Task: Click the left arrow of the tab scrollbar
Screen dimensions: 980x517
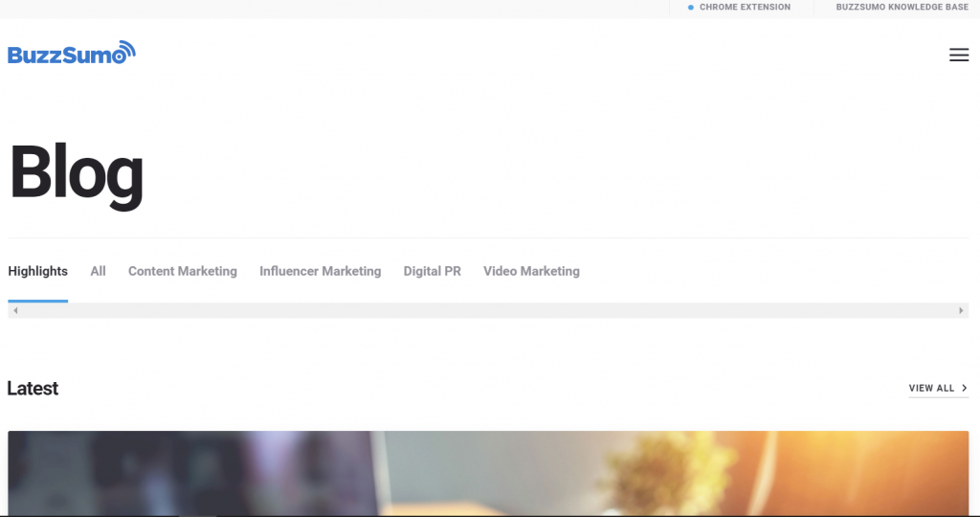Action: [x=15, y=311]
